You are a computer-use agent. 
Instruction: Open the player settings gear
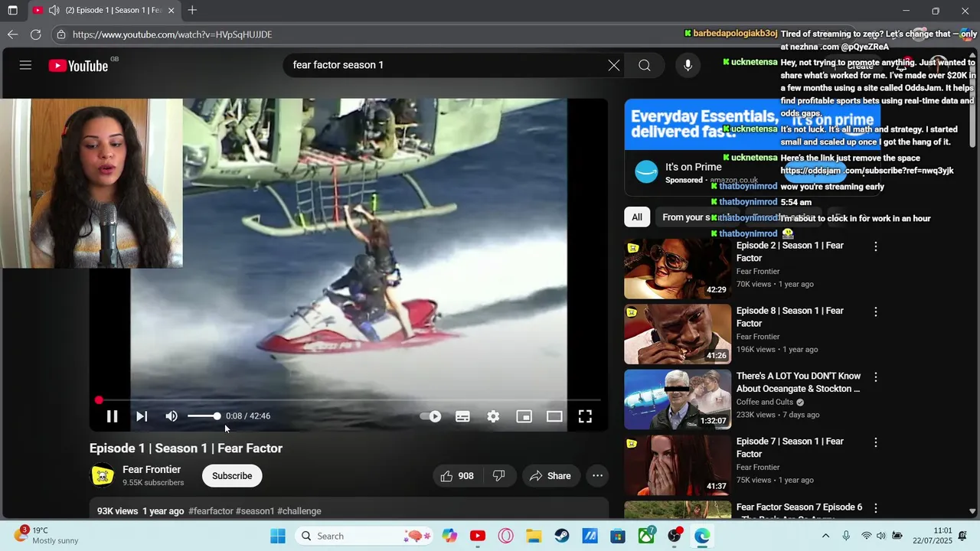pyautogui.click(x=493, y=416)
